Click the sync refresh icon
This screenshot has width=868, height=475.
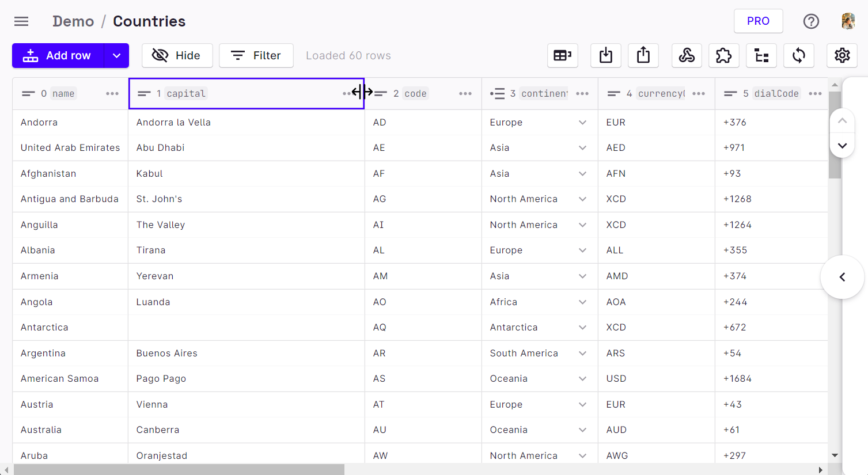pos(798,56)
